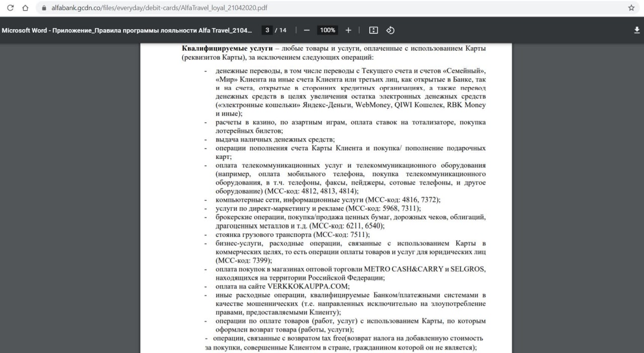The width and height of the screenshot is (644, 353).
Task: Bookmark this page with the star icon
Action: click(631, 8)
